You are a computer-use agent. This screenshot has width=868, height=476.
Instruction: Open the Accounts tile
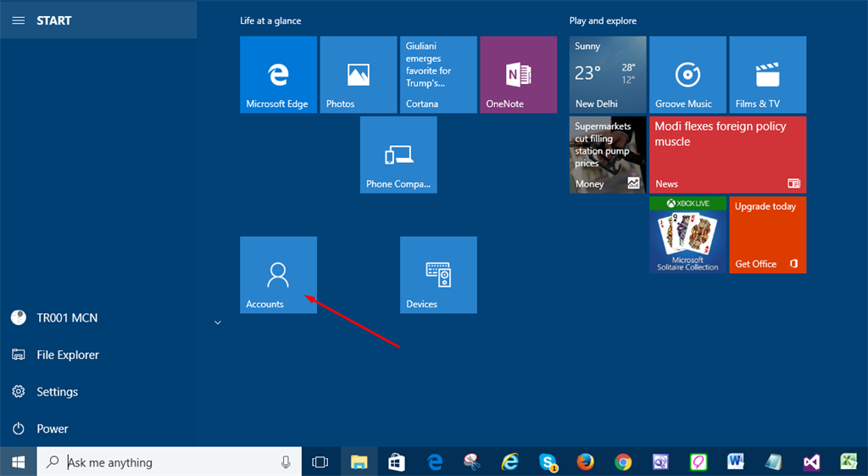tap(278, 275)
